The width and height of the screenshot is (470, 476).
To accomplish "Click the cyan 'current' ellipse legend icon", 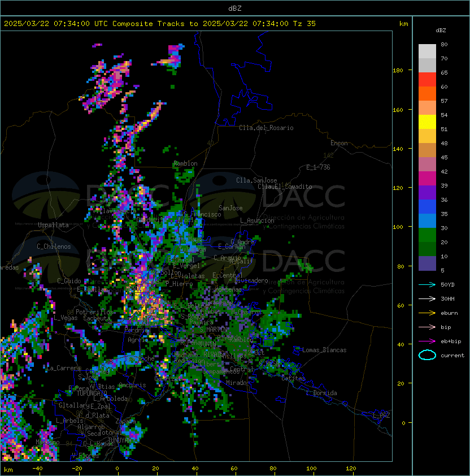I will (x=427, y=355).
